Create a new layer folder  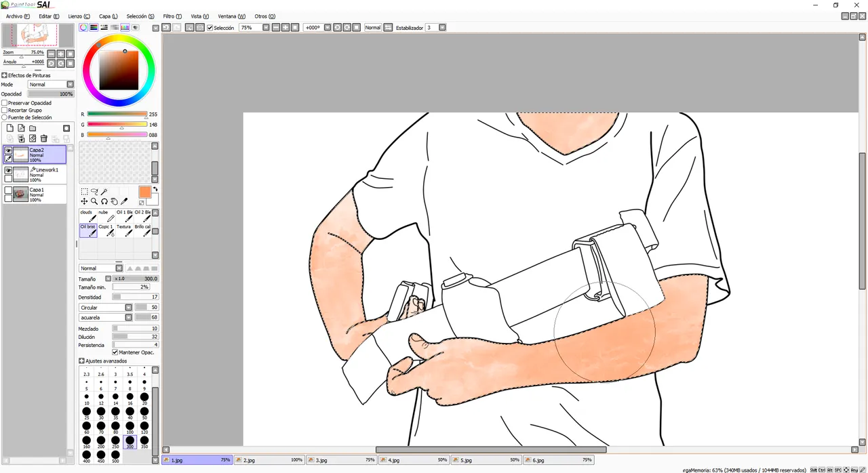click(33, 128)
